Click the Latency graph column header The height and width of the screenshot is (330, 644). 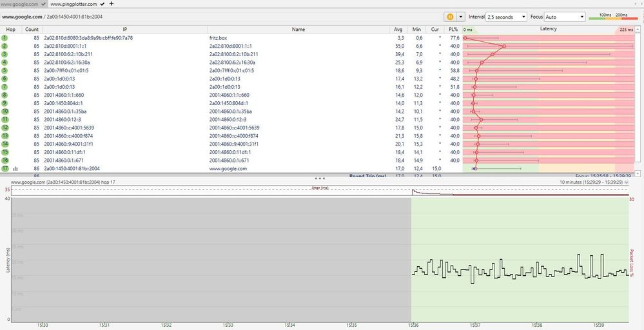(549, 30)
